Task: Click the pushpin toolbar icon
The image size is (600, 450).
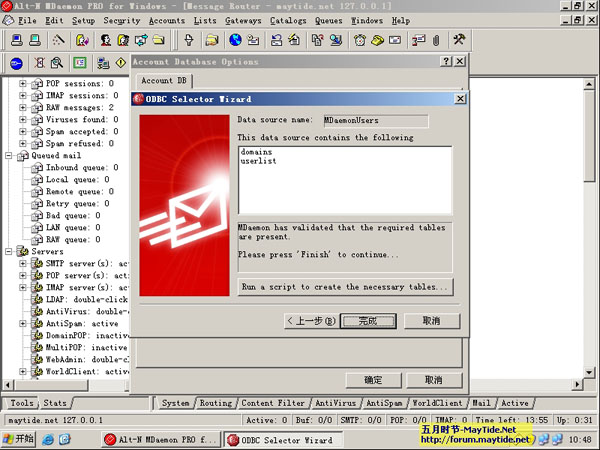Action: (189, 40)
